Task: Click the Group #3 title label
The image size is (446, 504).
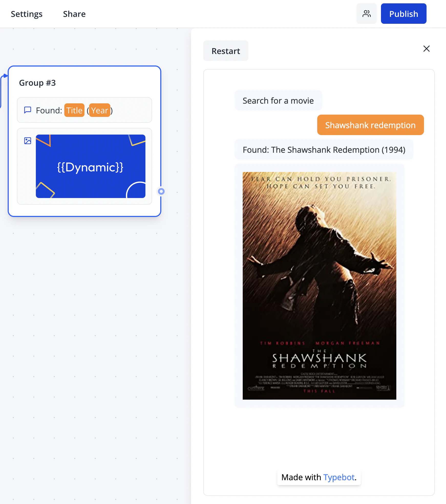Action: pyautogui.click(x=37, y=83)
